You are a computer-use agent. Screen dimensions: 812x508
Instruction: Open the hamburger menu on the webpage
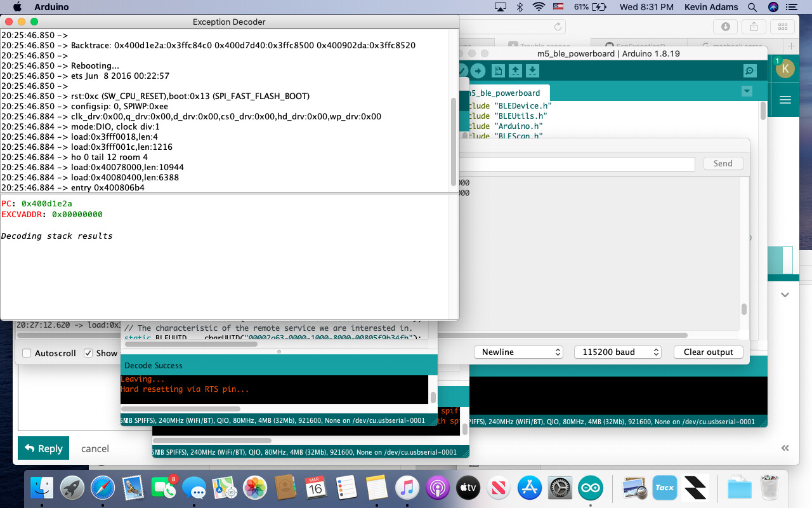pos(785,100)
